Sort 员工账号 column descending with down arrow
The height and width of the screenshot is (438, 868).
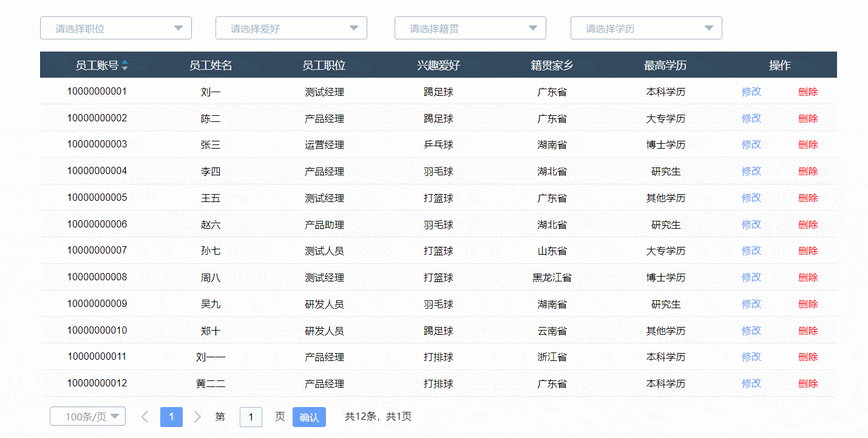click(125, 67)
